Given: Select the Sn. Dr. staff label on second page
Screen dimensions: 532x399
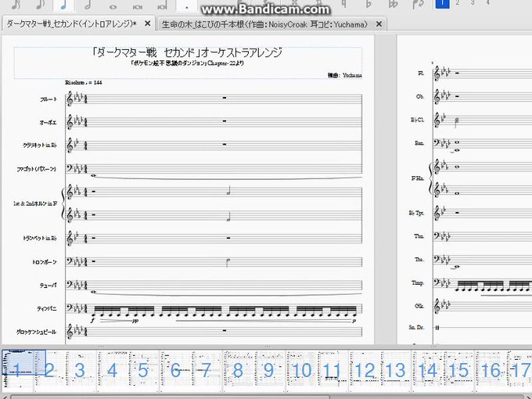Looking at the screenshot, I should click(417, 327).
